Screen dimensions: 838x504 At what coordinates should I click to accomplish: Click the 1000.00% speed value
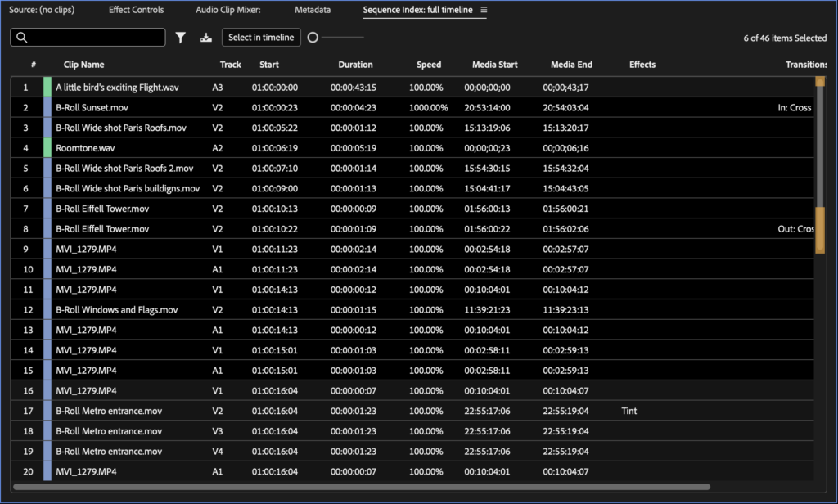429,107
